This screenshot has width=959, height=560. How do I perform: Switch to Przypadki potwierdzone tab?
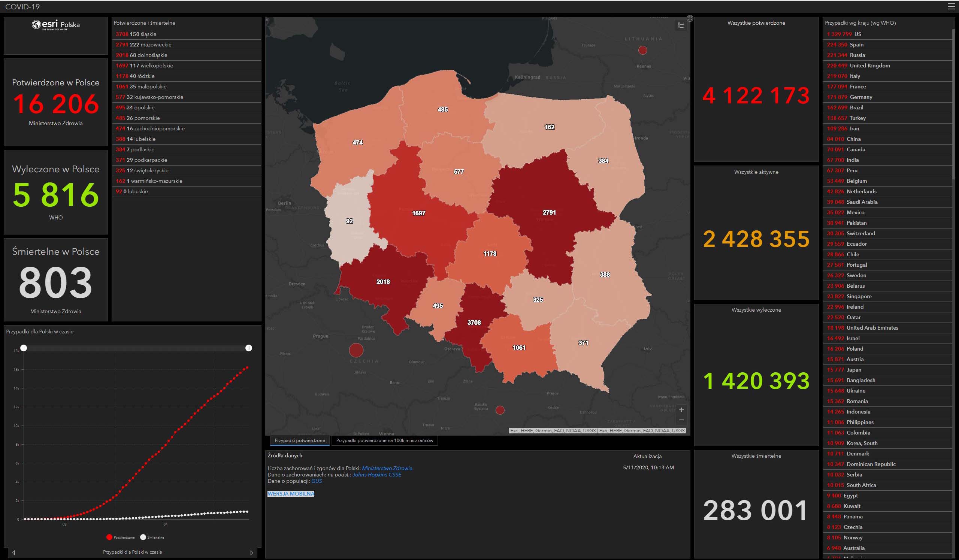(299, 441)
